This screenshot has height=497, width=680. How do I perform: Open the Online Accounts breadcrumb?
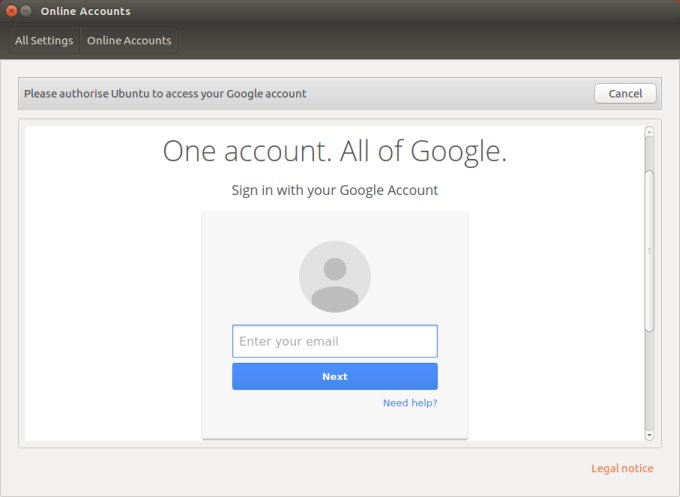[x=129, y=40]
